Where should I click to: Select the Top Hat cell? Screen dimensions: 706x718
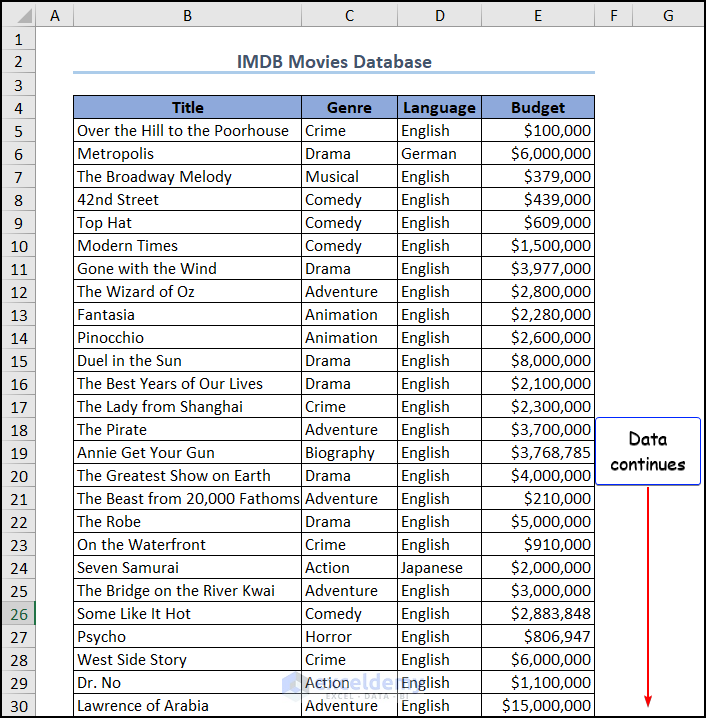click(187, 223)
